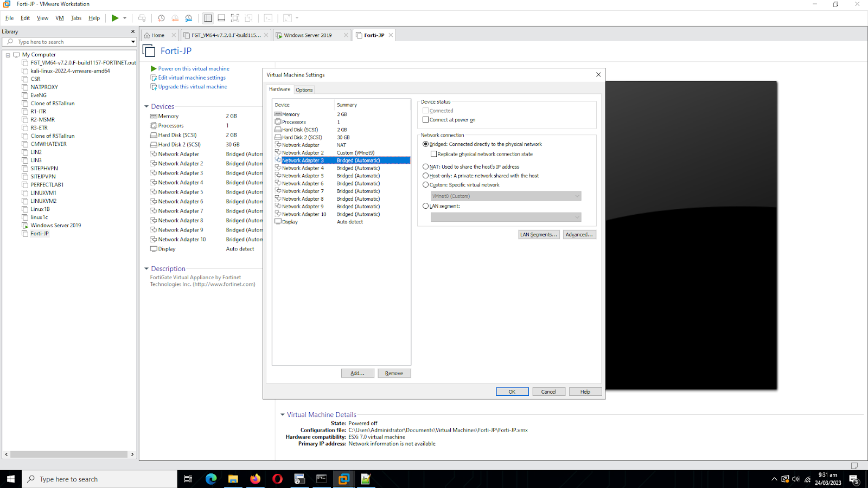Click Upgrade this virtual machine link

click(193, 87)
